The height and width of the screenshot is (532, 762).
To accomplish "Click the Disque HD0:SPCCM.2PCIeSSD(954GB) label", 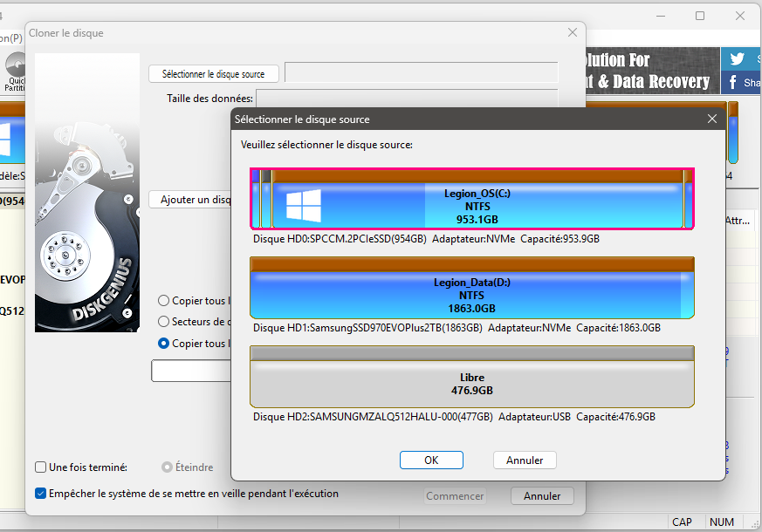I will click(x=340, y=239).
